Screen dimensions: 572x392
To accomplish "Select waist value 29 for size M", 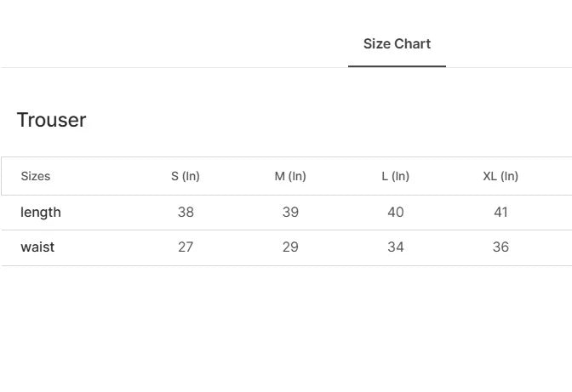I will tap(290, 247).
